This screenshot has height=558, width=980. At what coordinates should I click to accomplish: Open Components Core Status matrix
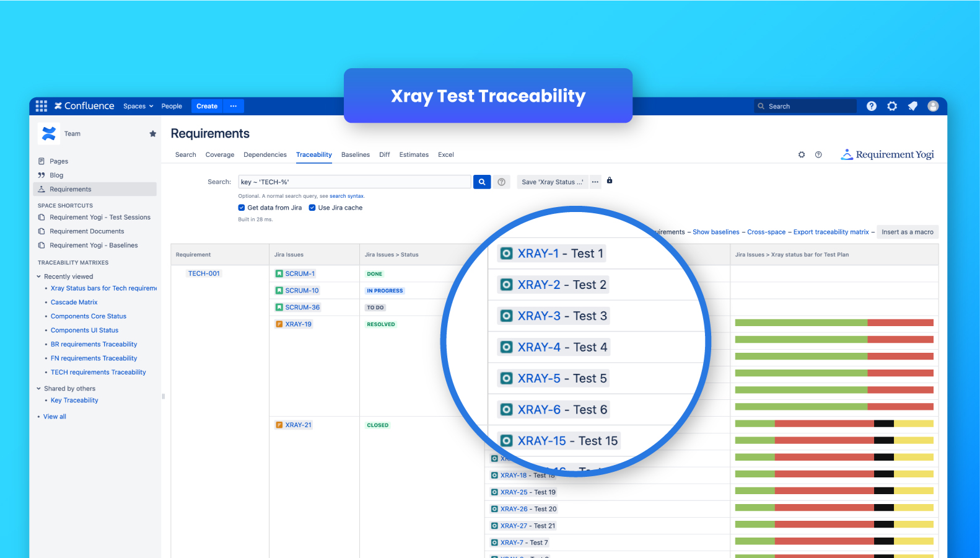[x=89, y=316]
